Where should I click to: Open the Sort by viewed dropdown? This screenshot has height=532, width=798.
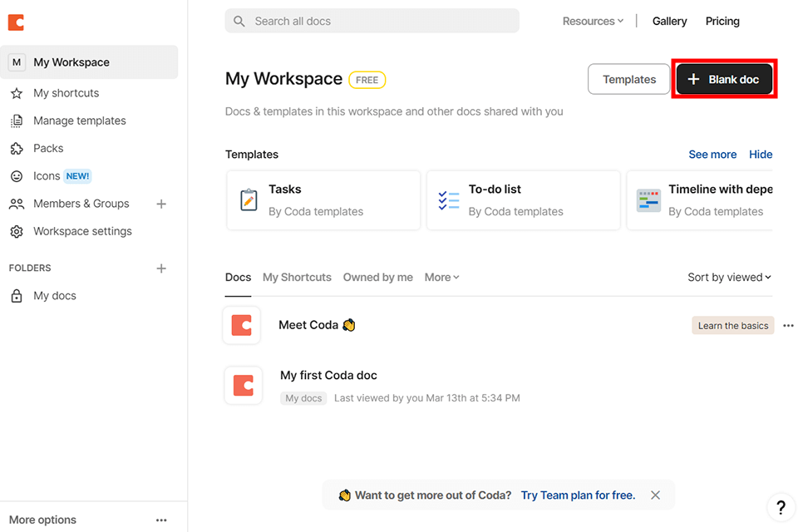tap(729, 278)
